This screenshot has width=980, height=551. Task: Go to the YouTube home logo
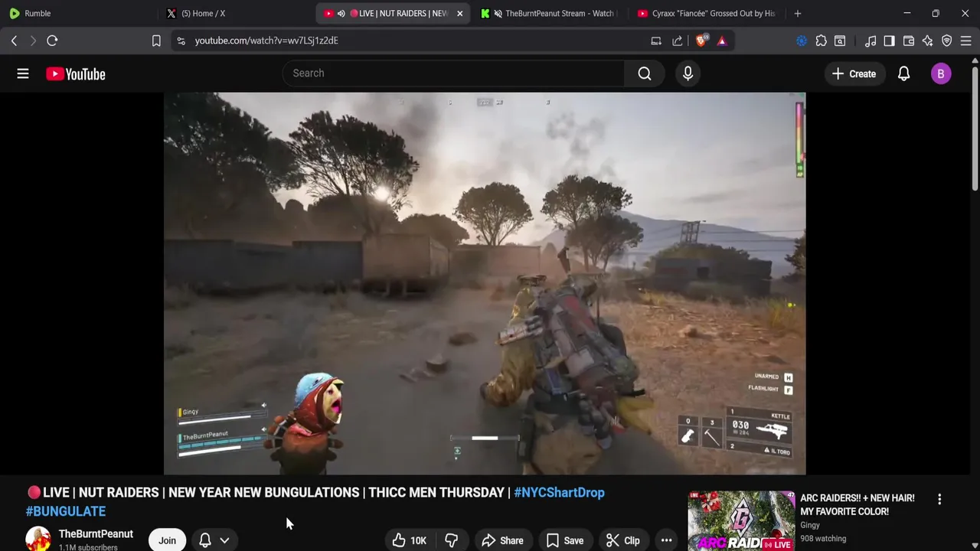point(75,73)
